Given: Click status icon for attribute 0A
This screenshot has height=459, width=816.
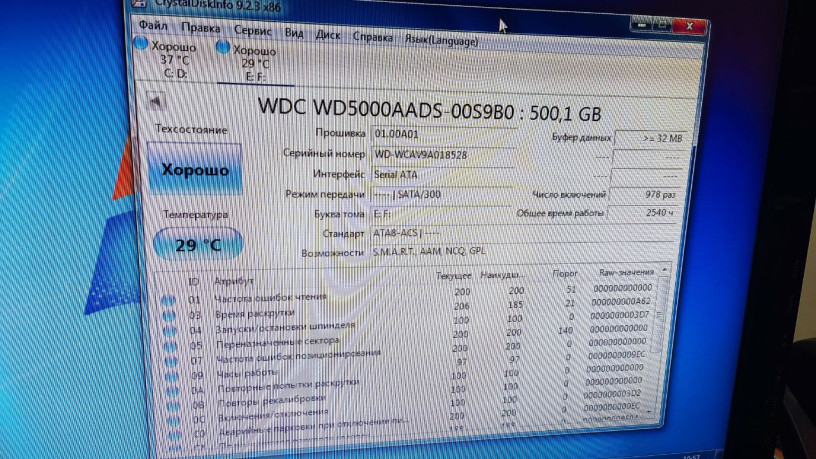Looking at the screenshot, I should click(x=173, y=390).
